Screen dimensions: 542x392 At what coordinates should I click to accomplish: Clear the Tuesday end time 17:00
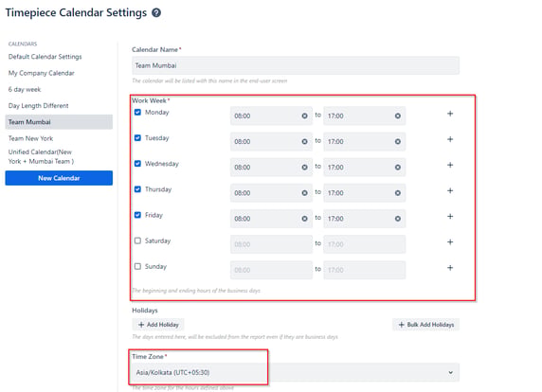tap(398, 142)
